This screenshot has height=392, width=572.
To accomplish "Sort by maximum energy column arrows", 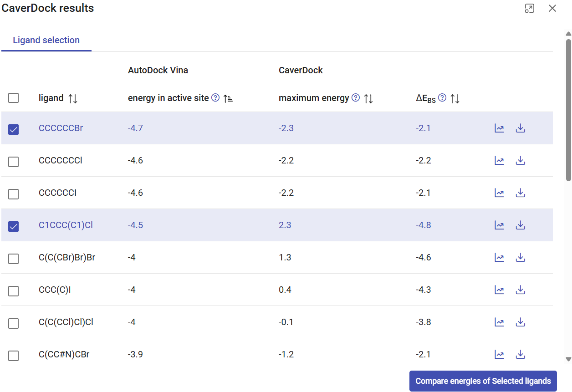I will click(369, 98).
